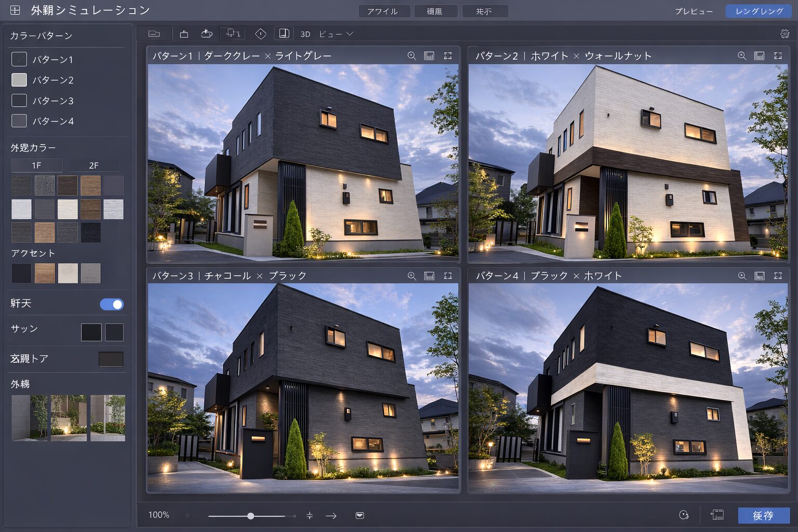
Task: Click the zoom magnifier icon in Pattern 1 panel
Action: (411, 56)
